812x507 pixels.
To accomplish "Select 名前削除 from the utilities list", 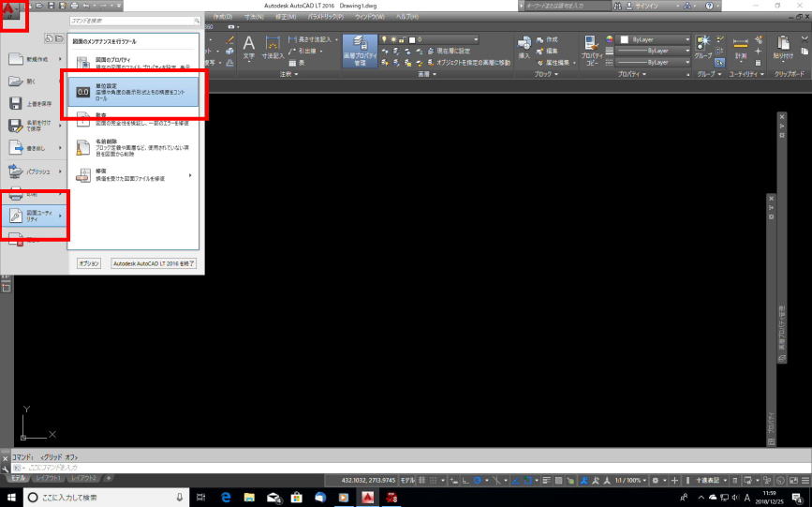I will (x=133, y=147).
